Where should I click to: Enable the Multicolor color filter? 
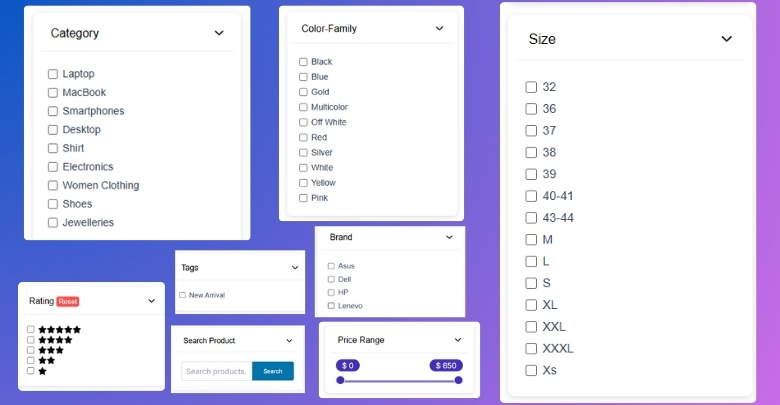coord(303,107)
